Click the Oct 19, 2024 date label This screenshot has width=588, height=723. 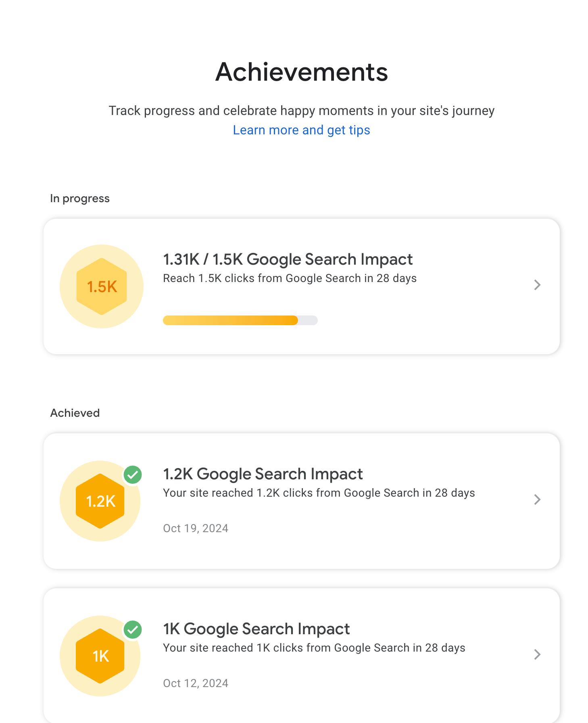pos(196,528)
